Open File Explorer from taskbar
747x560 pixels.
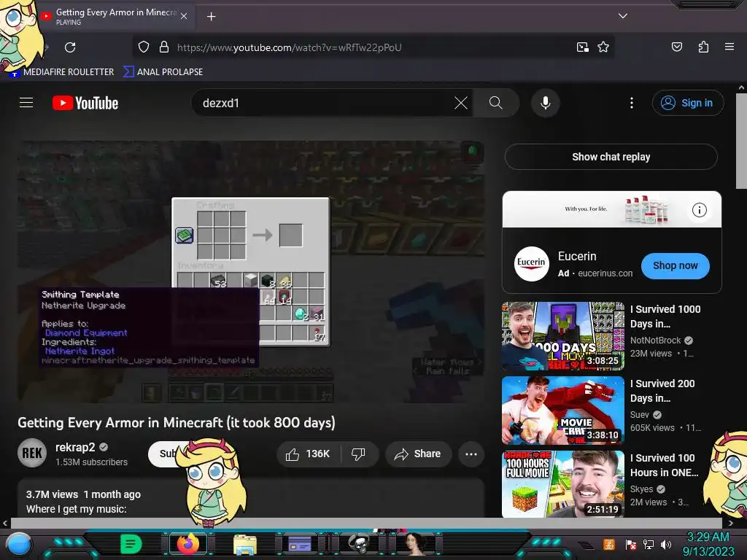(x=245, y=544)
